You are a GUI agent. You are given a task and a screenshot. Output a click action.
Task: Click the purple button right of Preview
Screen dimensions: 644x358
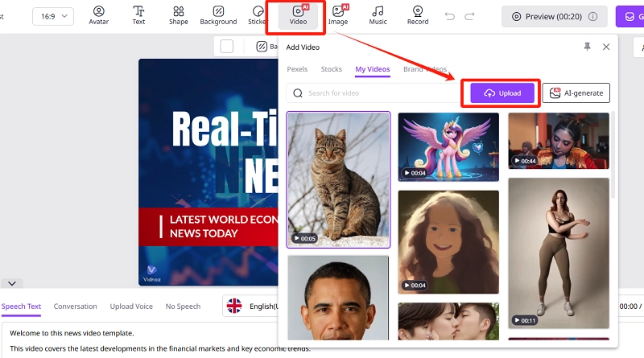click(630, 16)
